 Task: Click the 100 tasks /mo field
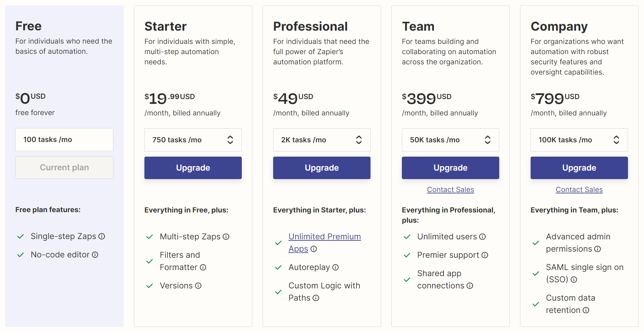tap(64, 140)
